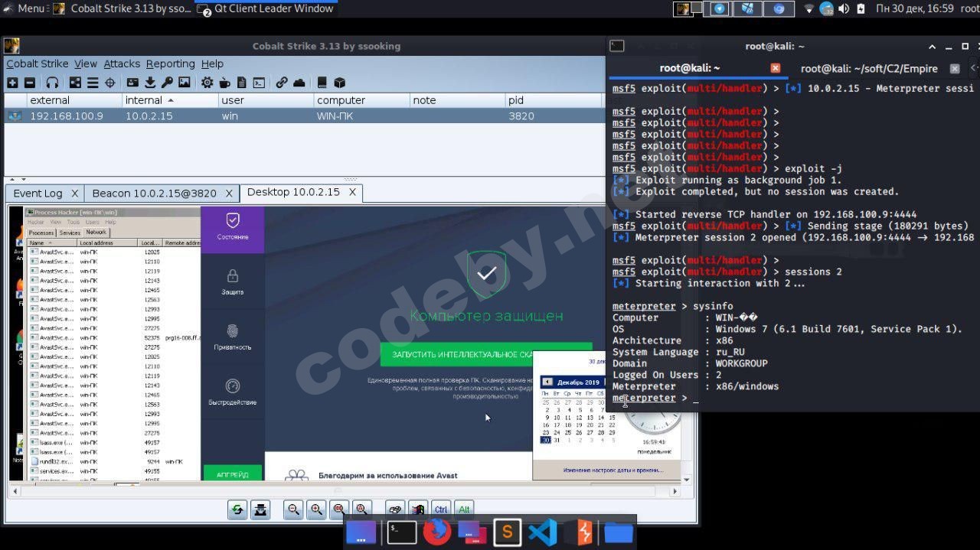Image resolution: width=980 pixels, height=550 pixels.
Task: Click the view-only spy hat button
Action: pos(260,509)
